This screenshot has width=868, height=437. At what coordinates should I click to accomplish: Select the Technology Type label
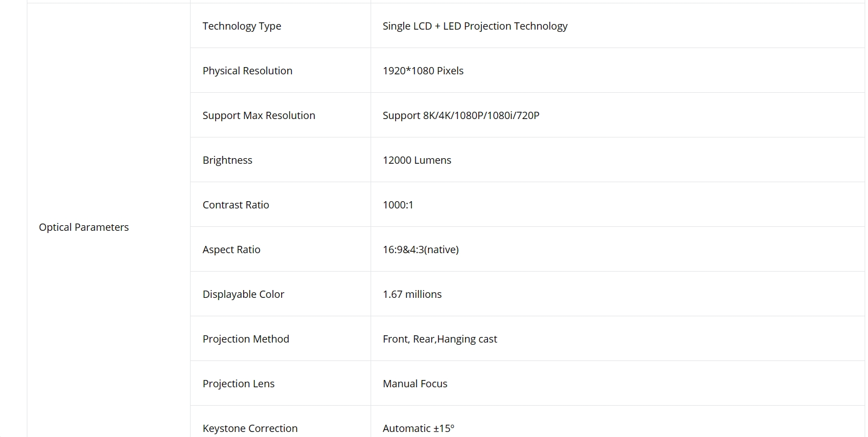242,26
